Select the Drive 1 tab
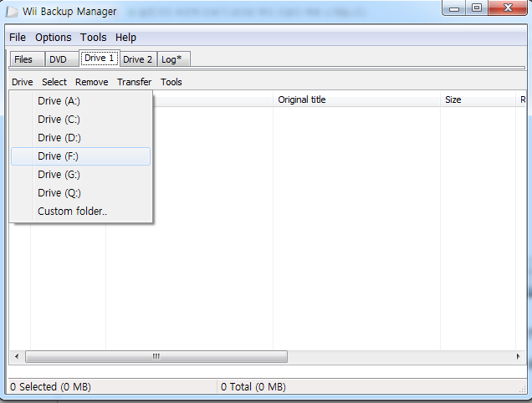 tap(99, 58)
